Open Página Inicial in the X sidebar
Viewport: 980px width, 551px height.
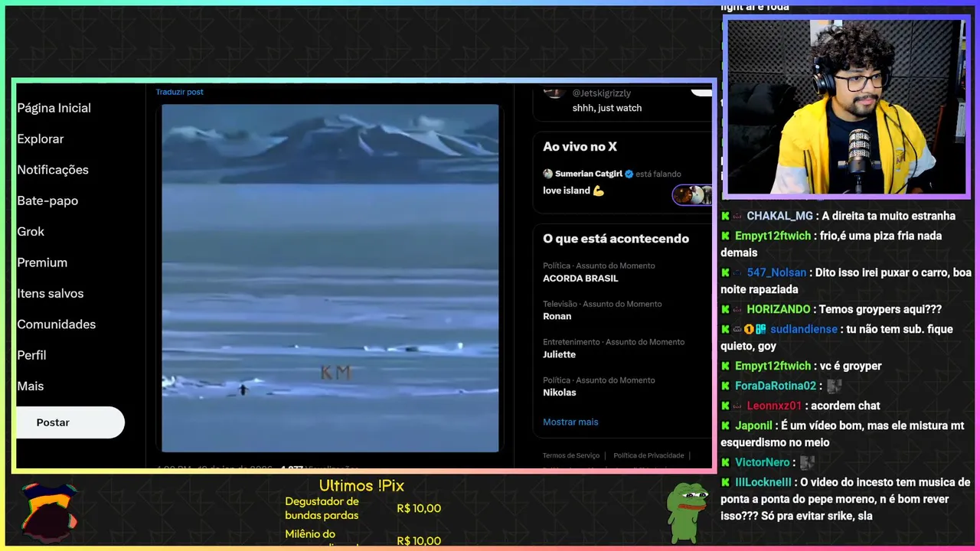[x=54, y=108]
